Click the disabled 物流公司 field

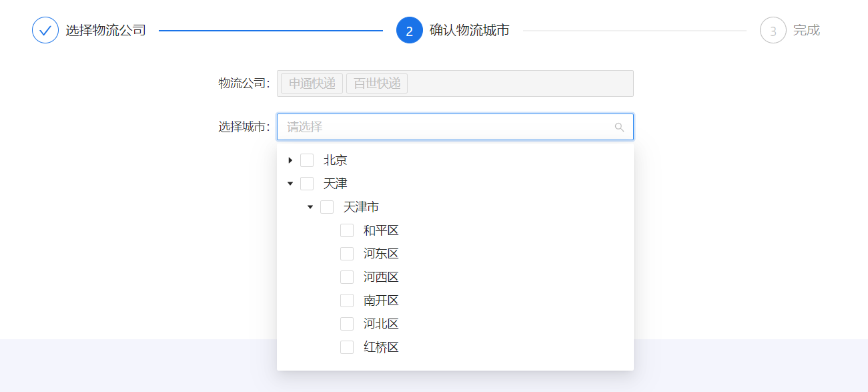(455, 83)
